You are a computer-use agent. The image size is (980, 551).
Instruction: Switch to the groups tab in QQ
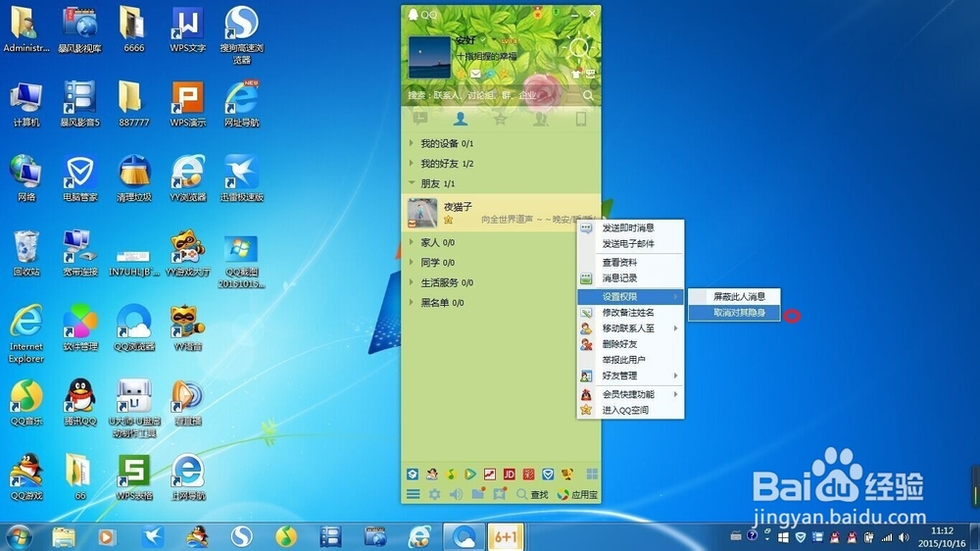540,119
